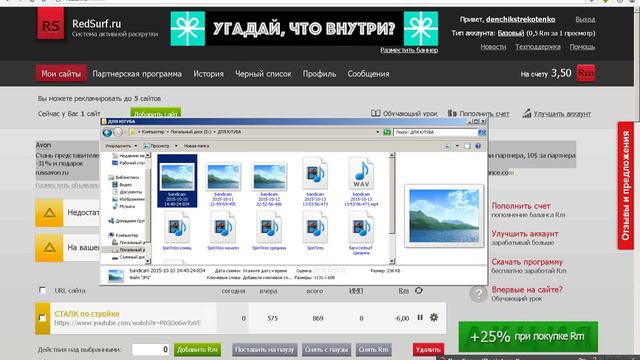Click first yellow warning triangle icon
This screenshot has width=640, height=360.
click(x=49, y=213)
